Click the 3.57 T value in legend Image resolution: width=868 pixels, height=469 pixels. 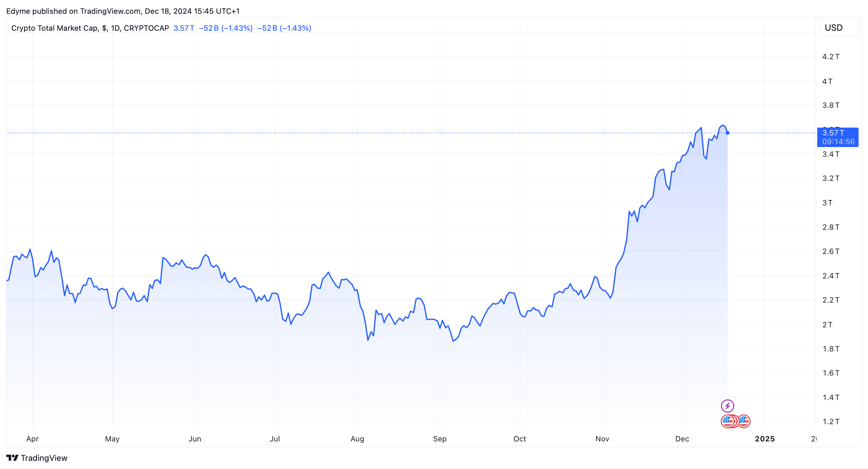click(x=184, y=28)
